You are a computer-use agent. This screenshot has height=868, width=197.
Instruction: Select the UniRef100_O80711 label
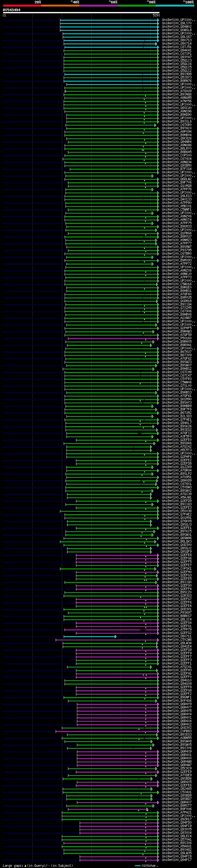[177, 636]
